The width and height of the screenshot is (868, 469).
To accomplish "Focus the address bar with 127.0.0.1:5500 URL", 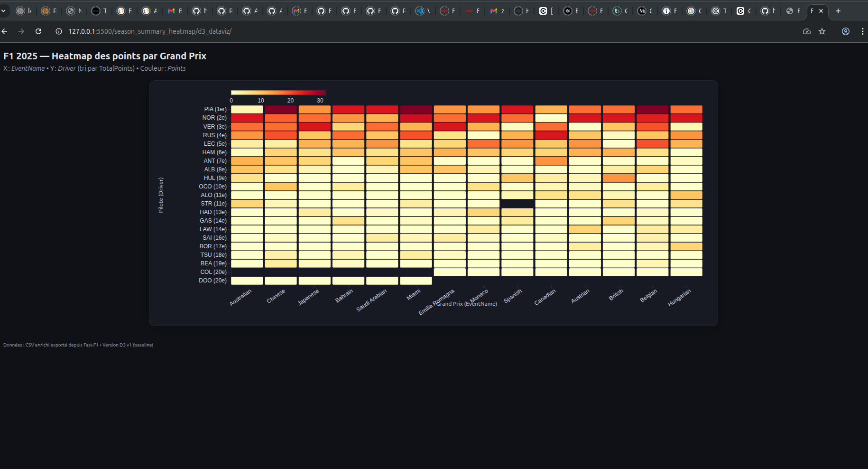I will pyautogui.click(x=150, y=31).
